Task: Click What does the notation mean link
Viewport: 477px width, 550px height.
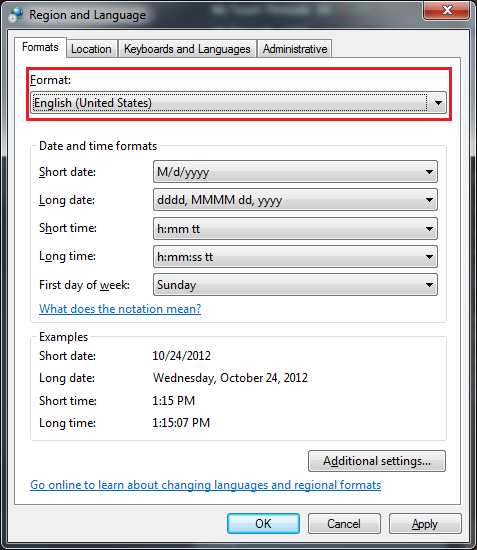Action: [x=120, y=309]
